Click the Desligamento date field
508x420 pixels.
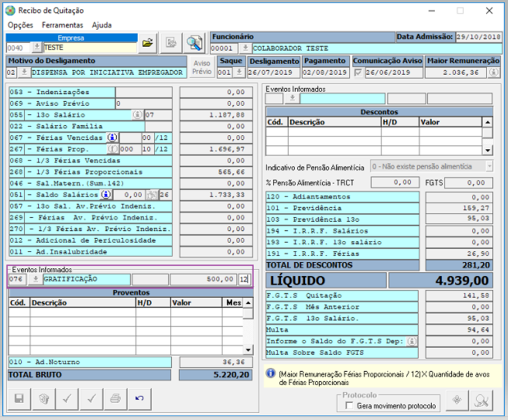[x=273, y=72]
